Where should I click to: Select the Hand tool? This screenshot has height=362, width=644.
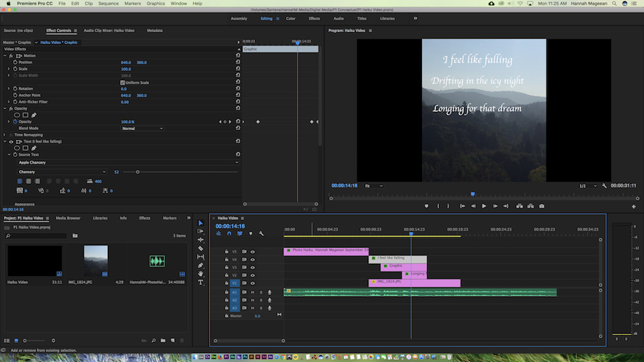(200, 274)
